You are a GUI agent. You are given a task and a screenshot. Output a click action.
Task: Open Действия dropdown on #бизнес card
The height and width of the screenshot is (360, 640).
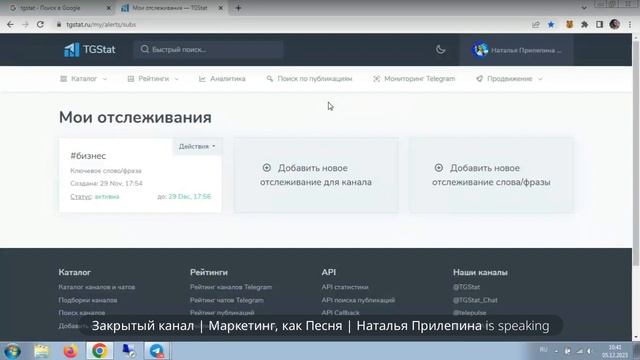[x=197, y=147]
